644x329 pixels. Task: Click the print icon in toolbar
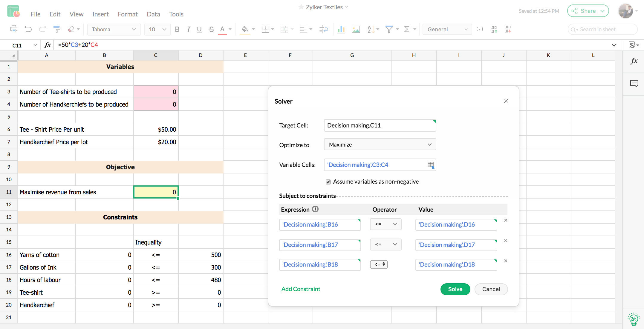tap(14, 29)
